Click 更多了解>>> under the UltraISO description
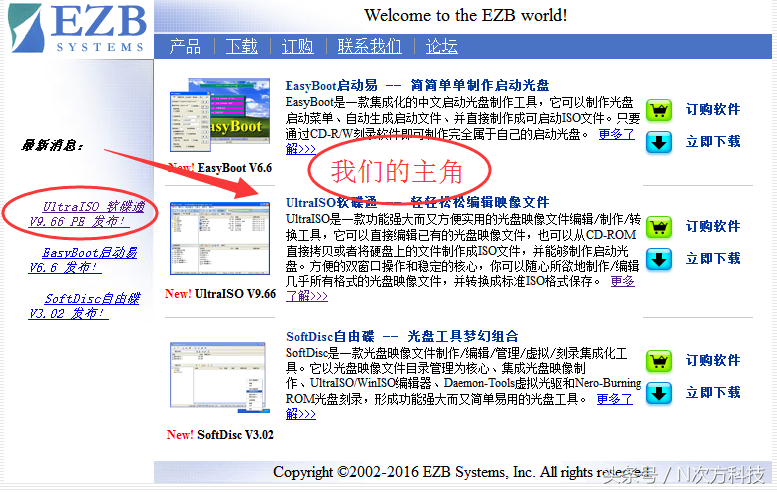 (622, 281)
